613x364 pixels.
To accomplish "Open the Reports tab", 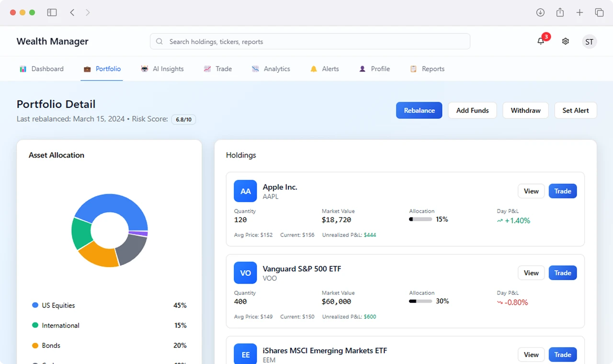I will click(428, 69).
